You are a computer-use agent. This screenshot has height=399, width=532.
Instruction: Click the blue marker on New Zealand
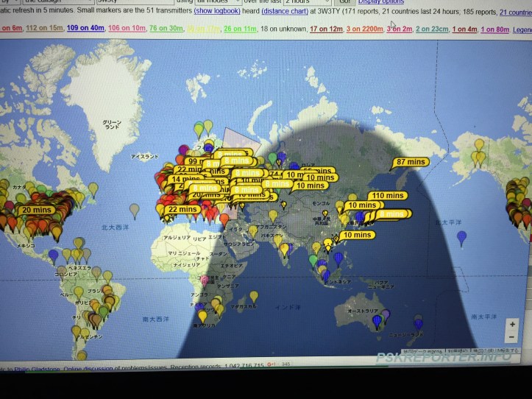[x=418, y=322]
